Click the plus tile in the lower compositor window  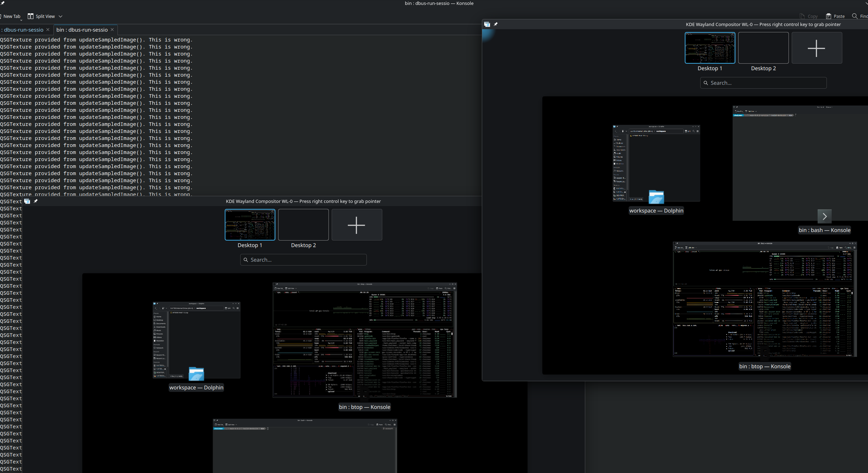click(x=356, y=225)
